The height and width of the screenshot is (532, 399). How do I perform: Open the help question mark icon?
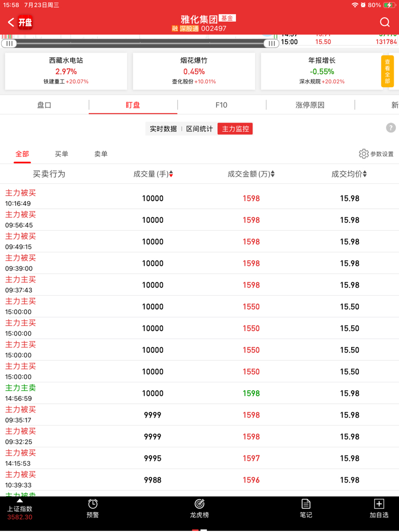(391, 128)
